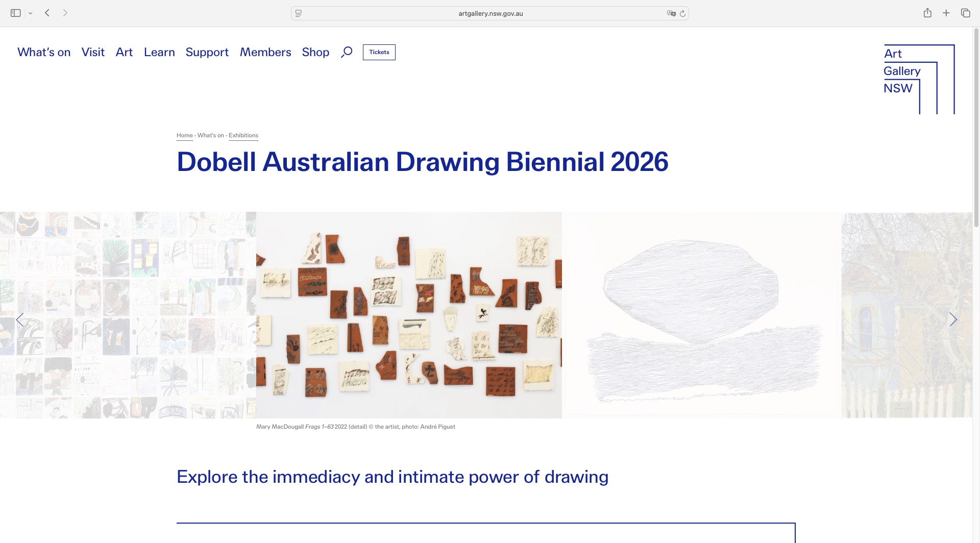980x543 pixels.
Task: Go forward to the next page
Action: point(65,13)
